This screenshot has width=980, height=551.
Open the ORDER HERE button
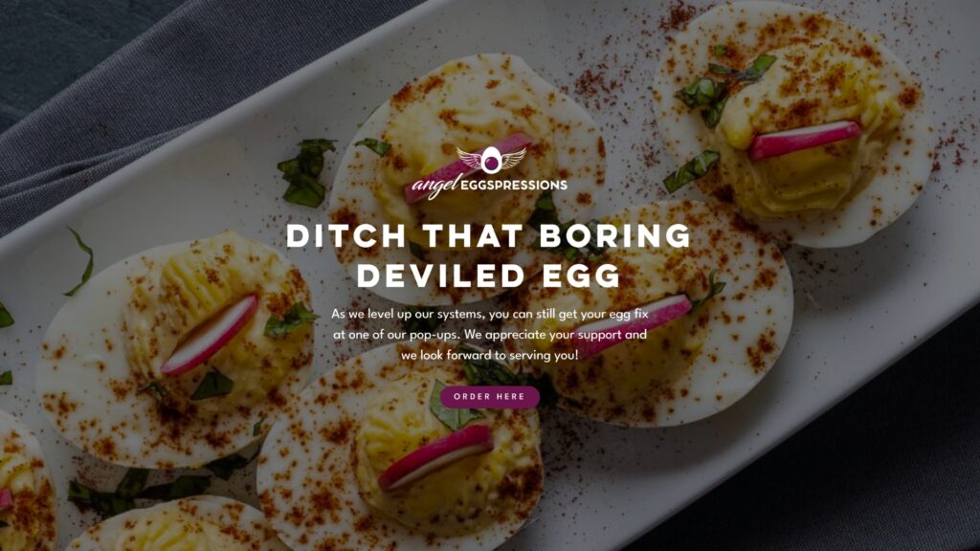pyautogui.click(x=489, y=397)
